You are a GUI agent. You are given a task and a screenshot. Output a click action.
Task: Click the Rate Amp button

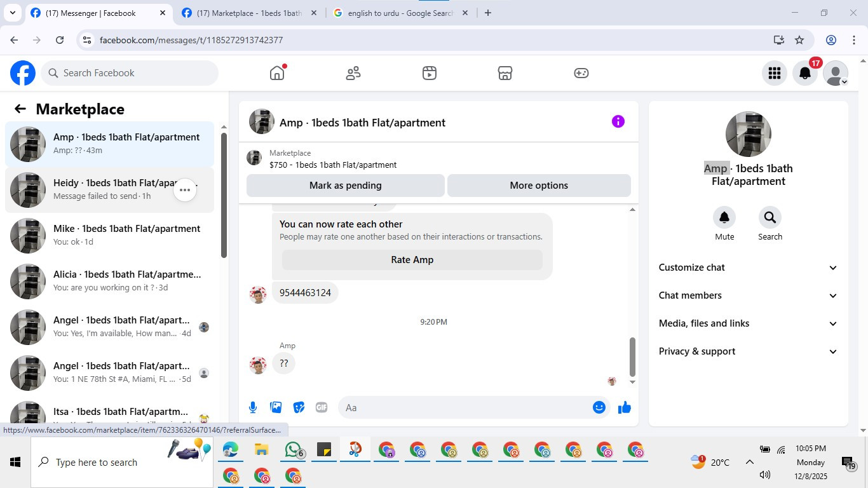click(412, 260)
